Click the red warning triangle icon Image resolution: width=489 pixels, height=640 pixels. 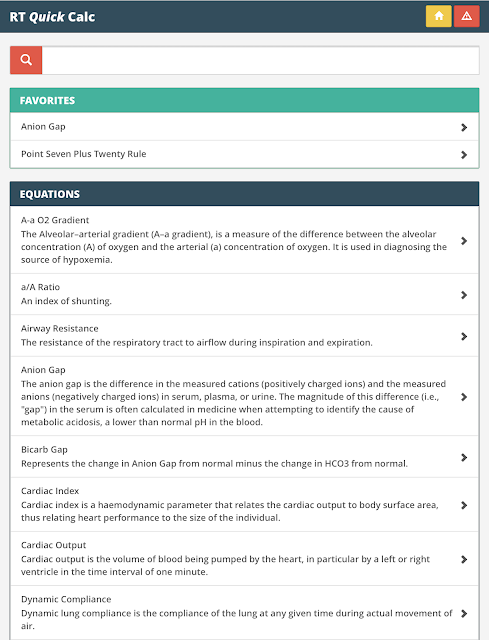coord(467,16)
